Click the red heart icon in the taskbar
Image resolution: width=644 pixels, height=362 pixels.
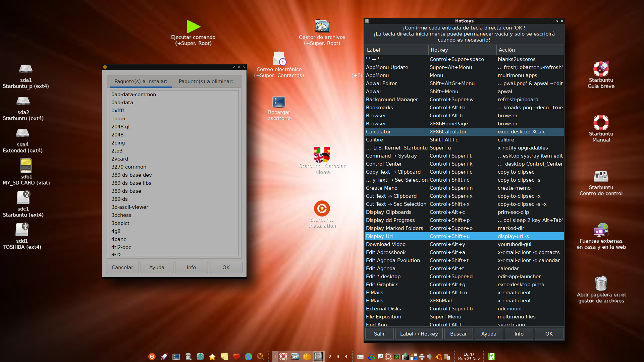pos(236,357)
